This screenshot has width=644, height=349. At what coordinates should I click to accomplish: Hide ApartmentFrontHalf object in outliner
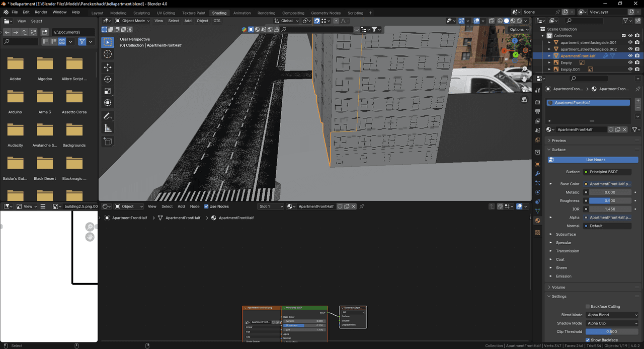(630, 56)
